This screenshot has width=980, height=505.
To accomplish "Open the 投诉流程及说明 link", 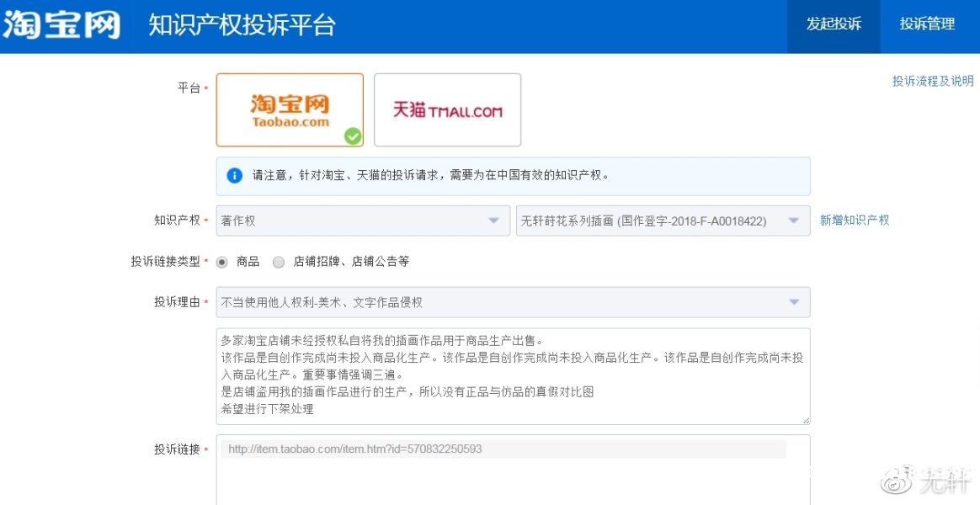I will tap(933, 82).
